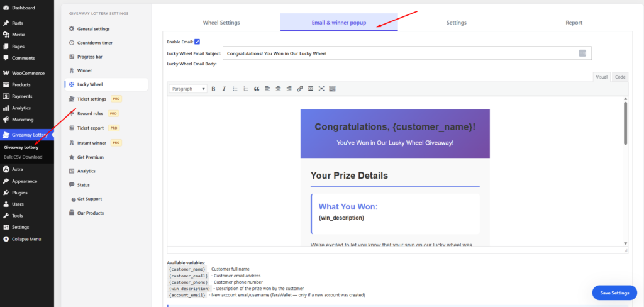This screenshot has height=307, width=644.
Task: Click Giveaway Lottery submenu link
Action: pos(21,147)
